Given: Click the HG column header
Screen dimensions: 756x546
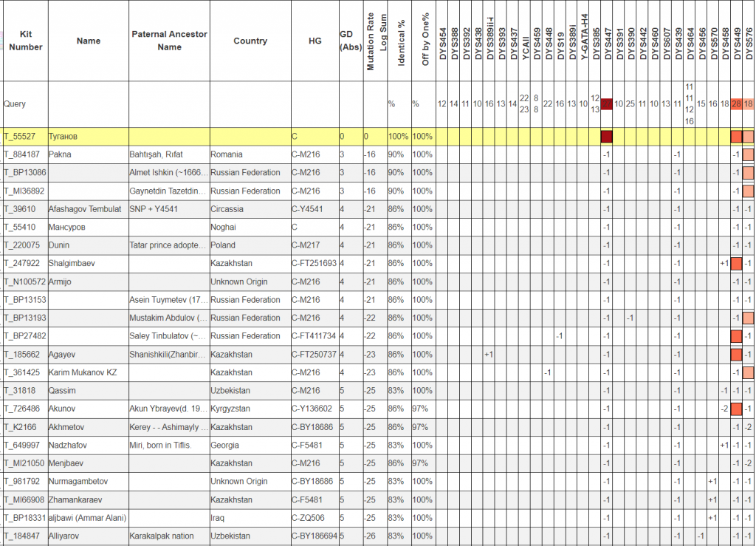Looking at the screenshot, I should point(314,41).
